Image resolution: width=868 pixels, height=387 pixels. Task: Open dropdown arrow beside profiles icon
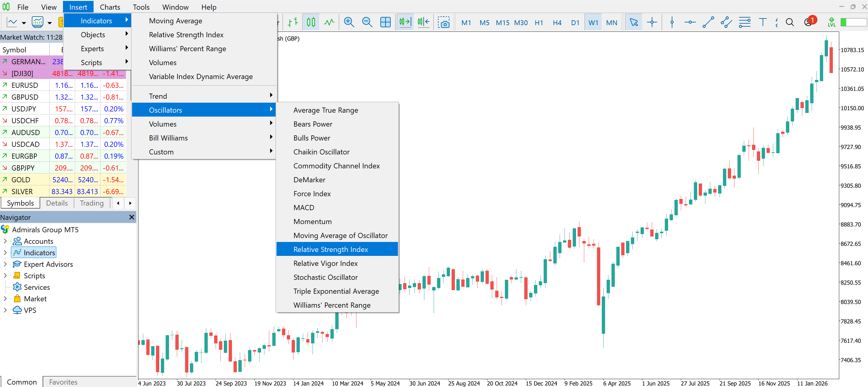point(50,23)
